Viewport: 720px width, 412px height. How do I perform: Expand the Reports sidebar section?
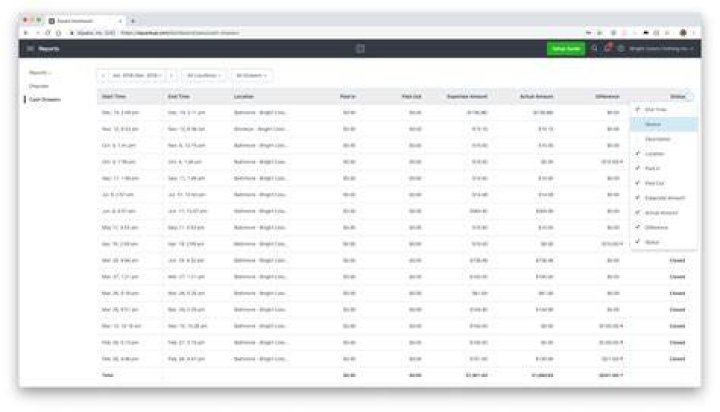[x=40, y=73]
